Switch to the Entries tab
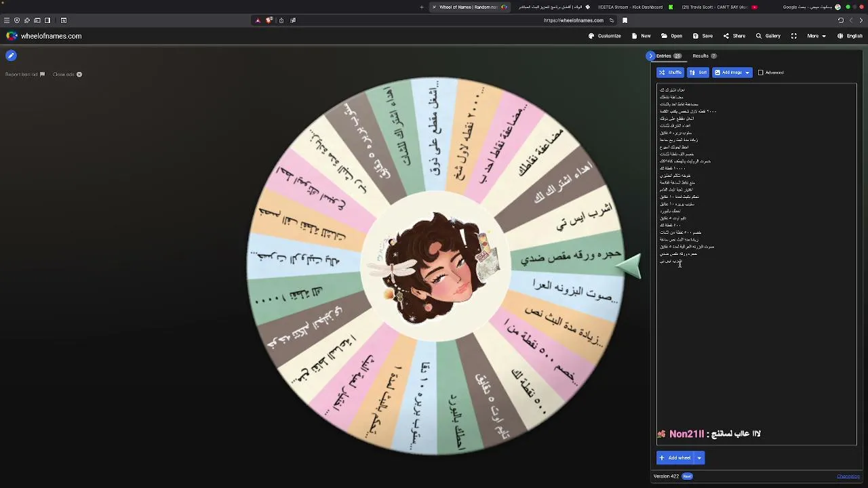This screenshot has height=488, width=868. click(668, 56)
